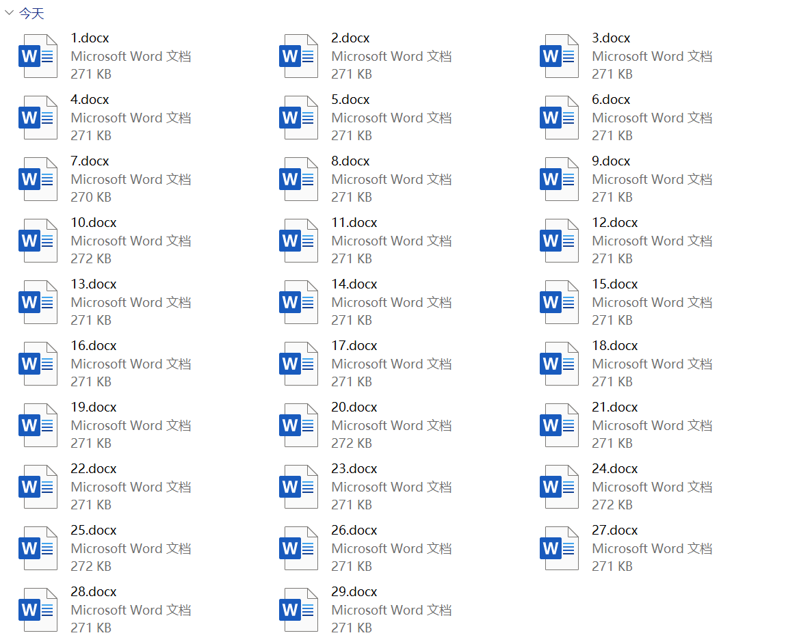
Task: Click the file name 20.docx
Action: click(354, 407)
